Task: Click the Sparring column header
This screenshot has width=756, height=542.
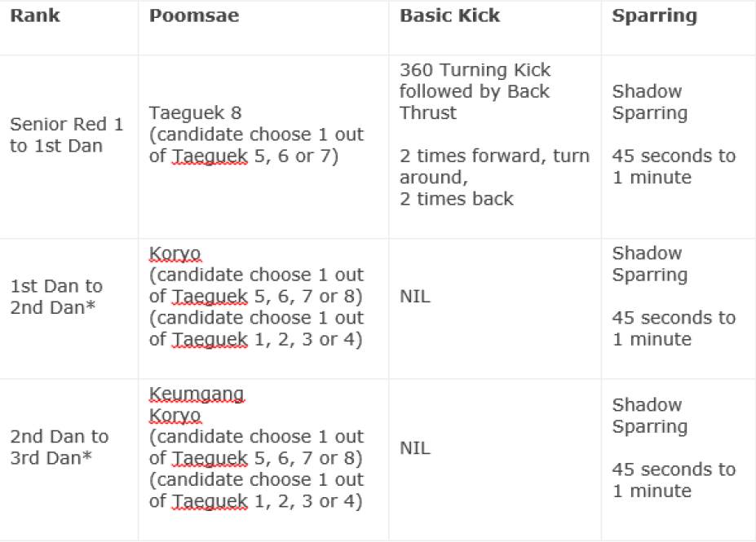Action: pos(654,16)
